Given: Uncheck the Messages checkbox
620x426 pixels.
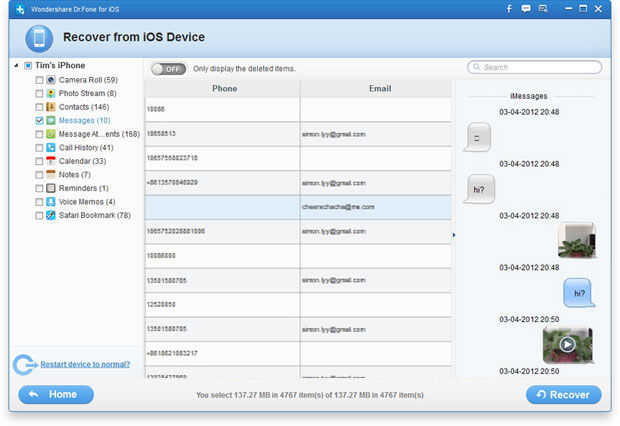Looking at the screenshot, I should coord(39,120).
